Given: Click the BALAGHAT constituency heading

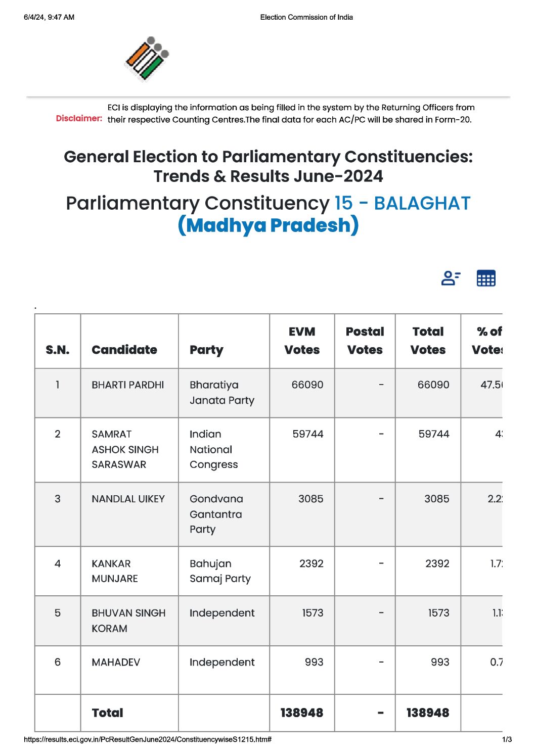Looking at the screenshot, I should pos(402,203).
